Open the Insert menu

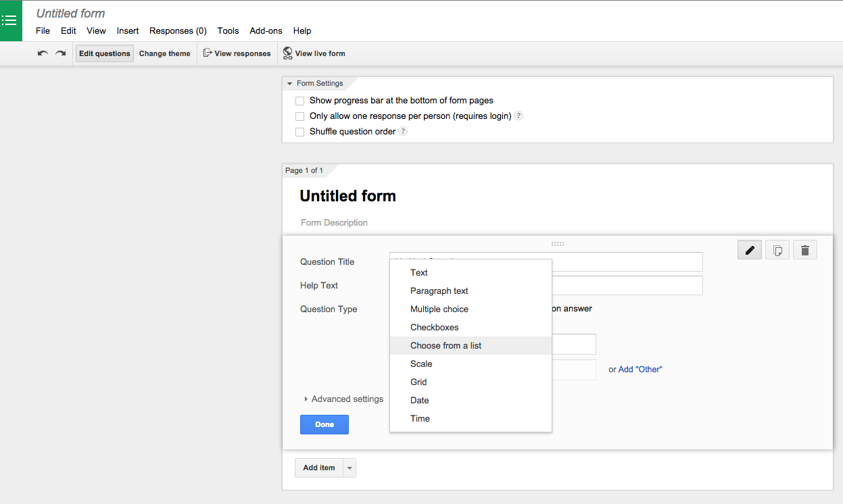128,30
